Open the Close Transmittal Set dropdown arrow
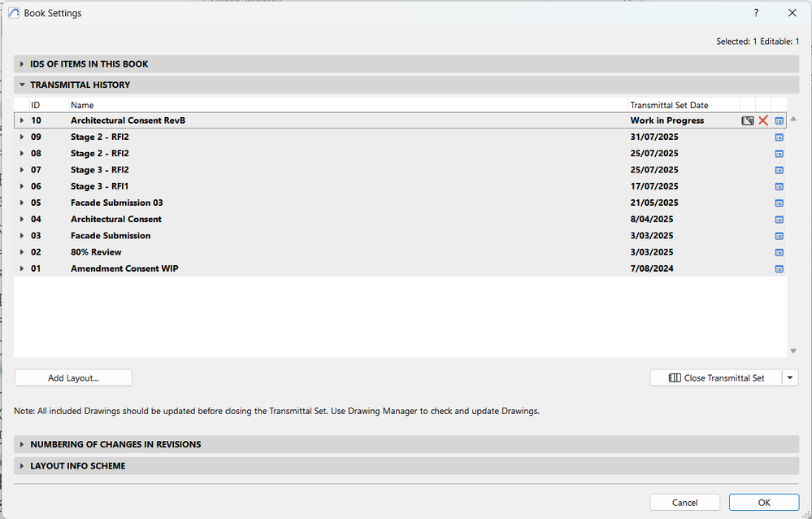 (791, 377)
